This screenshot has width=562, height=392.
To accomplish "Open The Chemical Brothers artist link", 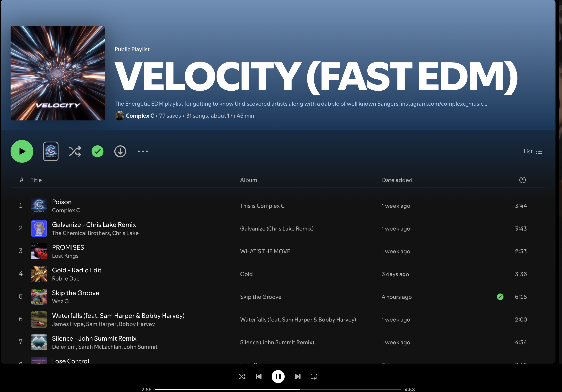I will (81, 233).
